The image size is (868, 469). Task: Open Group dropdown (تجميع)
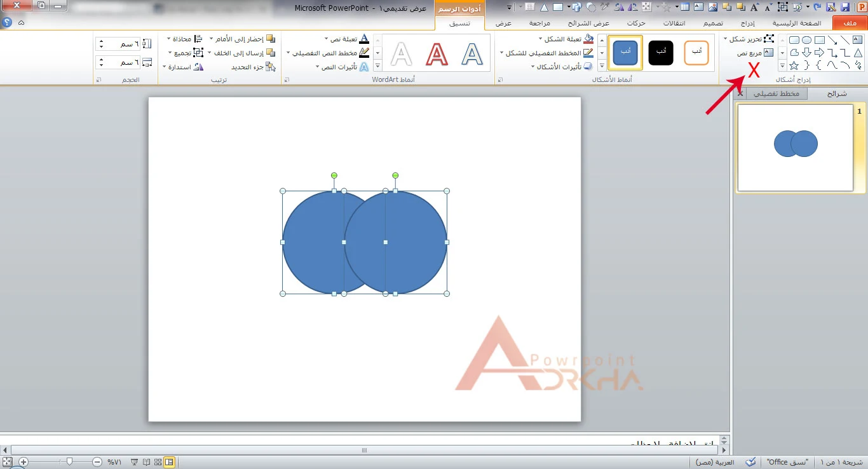186,53
